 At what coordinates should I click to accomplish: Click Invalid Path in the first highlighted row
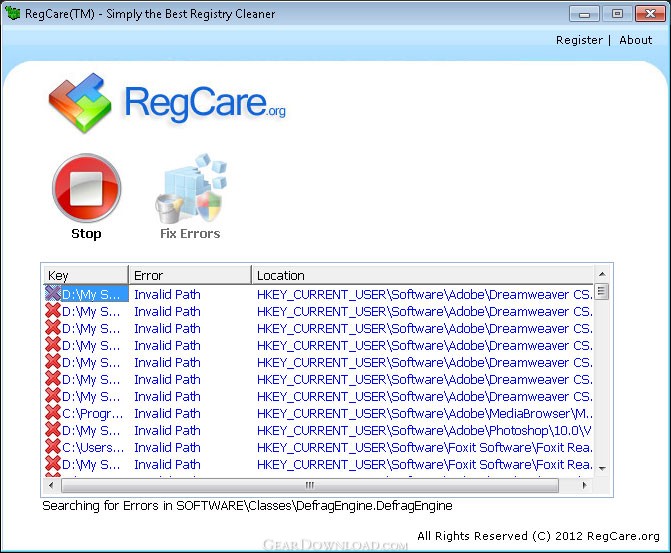pyautogui.click(x=167, y=294)
